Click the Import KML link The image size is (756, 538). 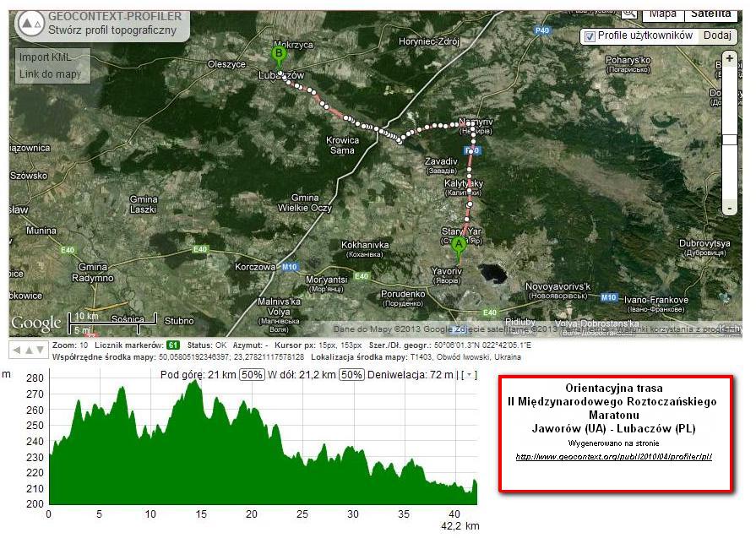tap(46, 57)
